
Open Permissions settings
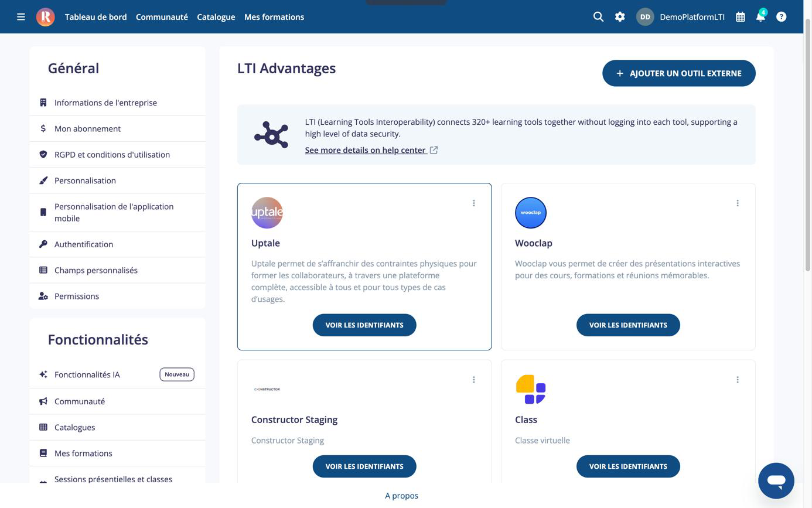(x=118, y=296)
